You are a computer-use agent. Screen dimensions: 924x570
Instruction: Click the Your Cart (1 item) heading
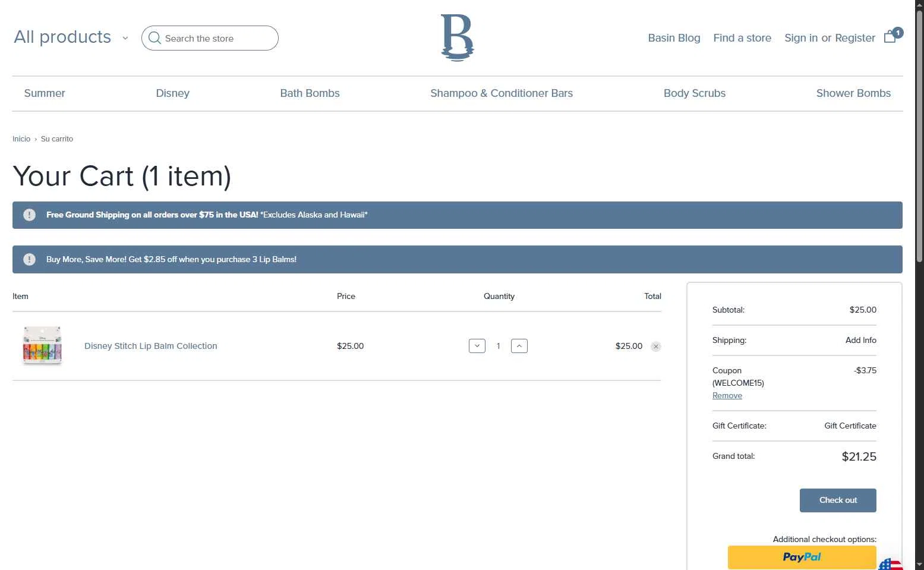pyautogui.click(x=122, y=176)
